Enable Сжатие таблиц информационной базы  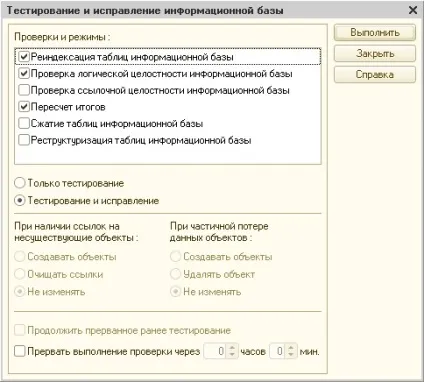tap(24, 123)
